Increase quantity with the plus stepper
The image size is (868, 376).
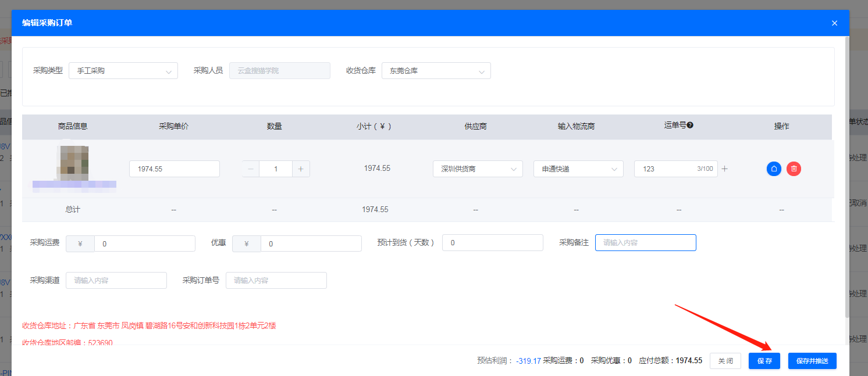pos(301,169)
